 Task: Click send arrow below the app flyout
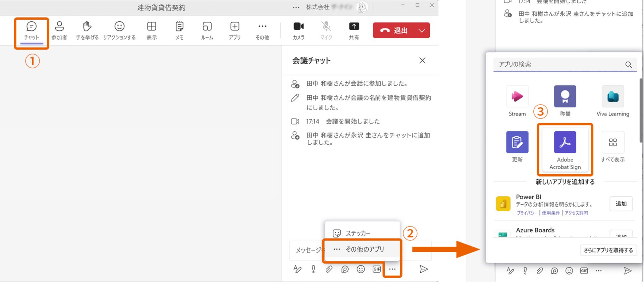coord(628,271)
